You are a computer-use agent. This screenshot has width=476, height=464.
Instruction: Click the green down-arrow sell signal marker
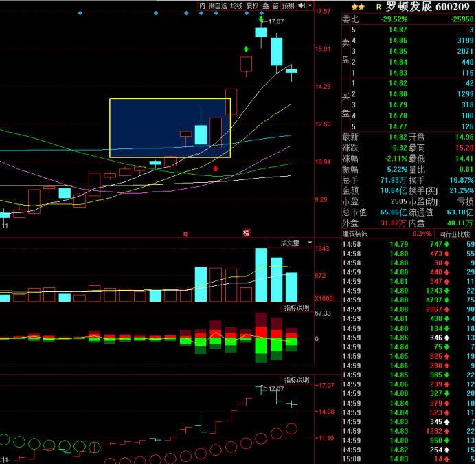pyautogui.click(x=246, y=49)
